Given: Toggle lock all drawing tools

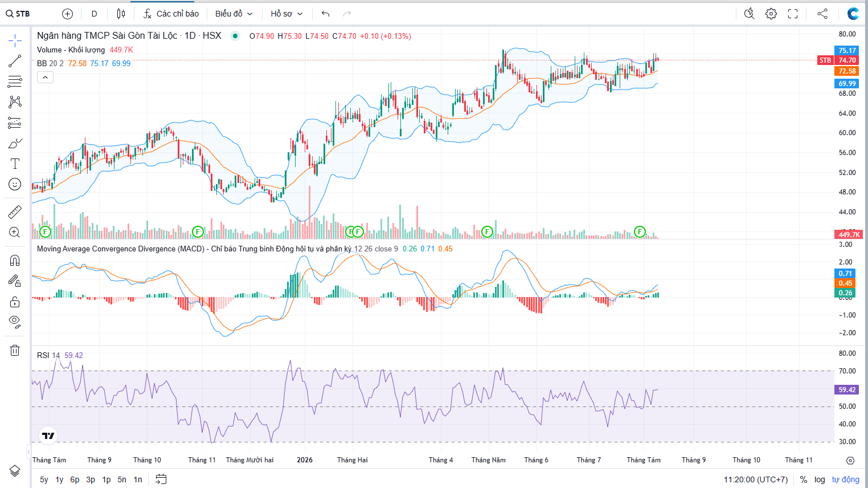Looking at the screenshot, I should tap(15, 302).
